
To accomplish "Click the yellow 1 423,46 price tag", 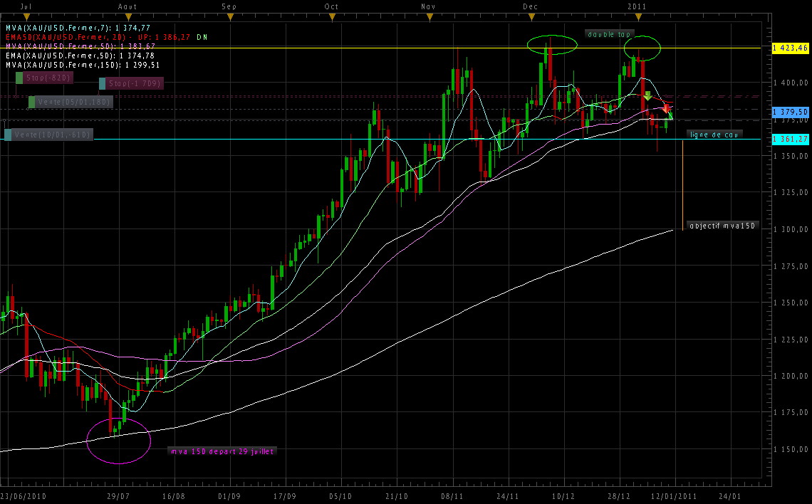I will click(790, 48).
